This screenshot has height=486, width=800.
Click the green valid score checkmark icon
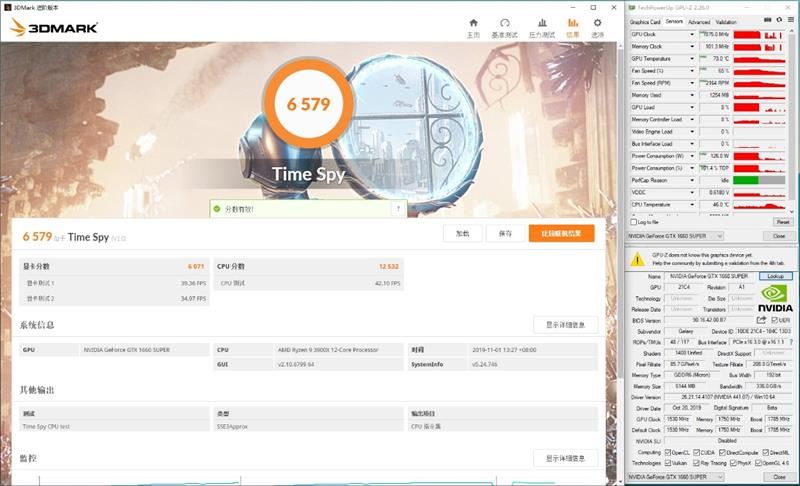coord(217,209)
